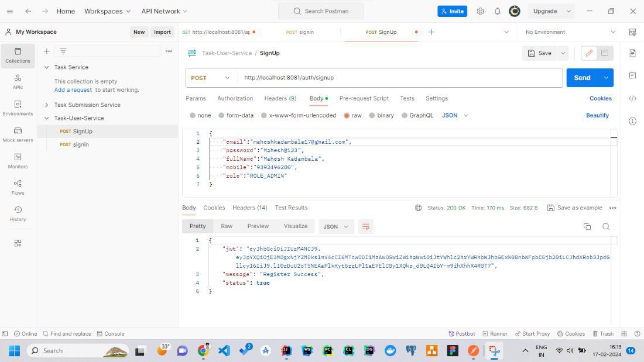Select the form-data body type
The width and height of the screenshot is (644, 362).
(x=236, y=115)
